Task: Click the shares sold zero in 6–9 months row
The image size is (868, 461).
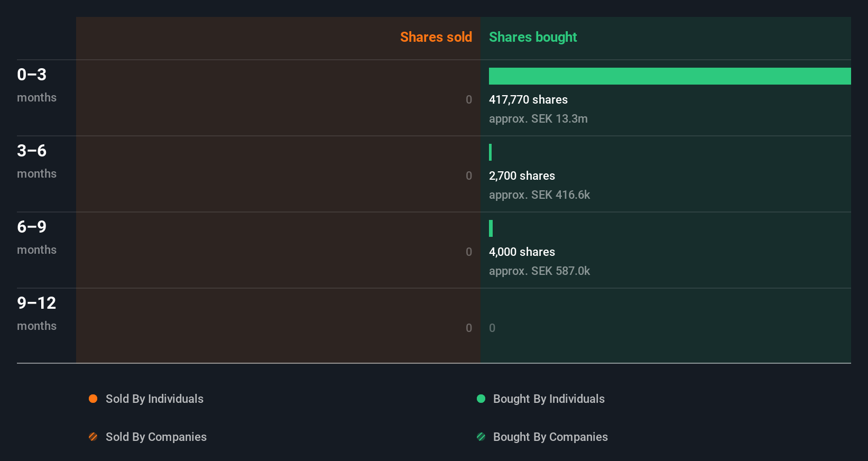Action: coord(469,252)
